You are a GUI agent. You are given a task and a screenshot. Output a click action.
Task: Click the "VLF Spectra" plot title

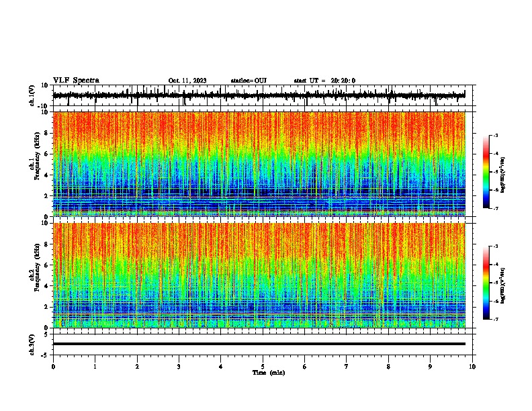(x=76, y=81)
